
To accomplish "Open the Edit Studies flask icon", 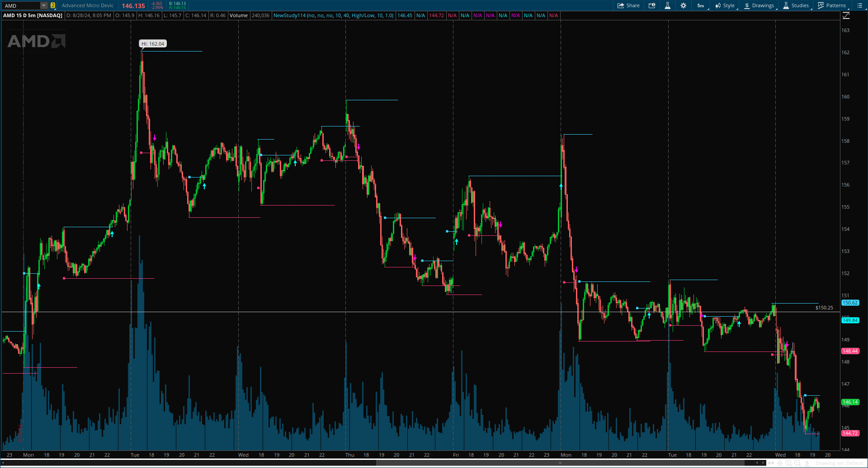I will click(x=667, y=5).
